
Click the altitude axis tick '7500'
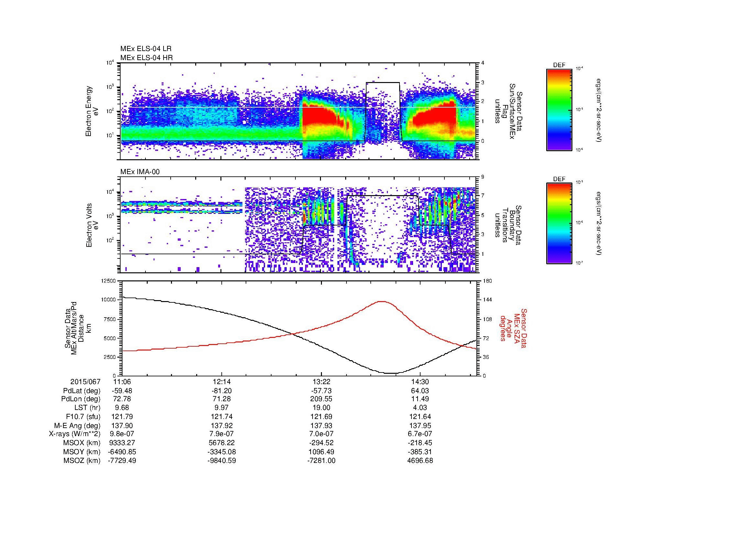(x=110, y=319)
